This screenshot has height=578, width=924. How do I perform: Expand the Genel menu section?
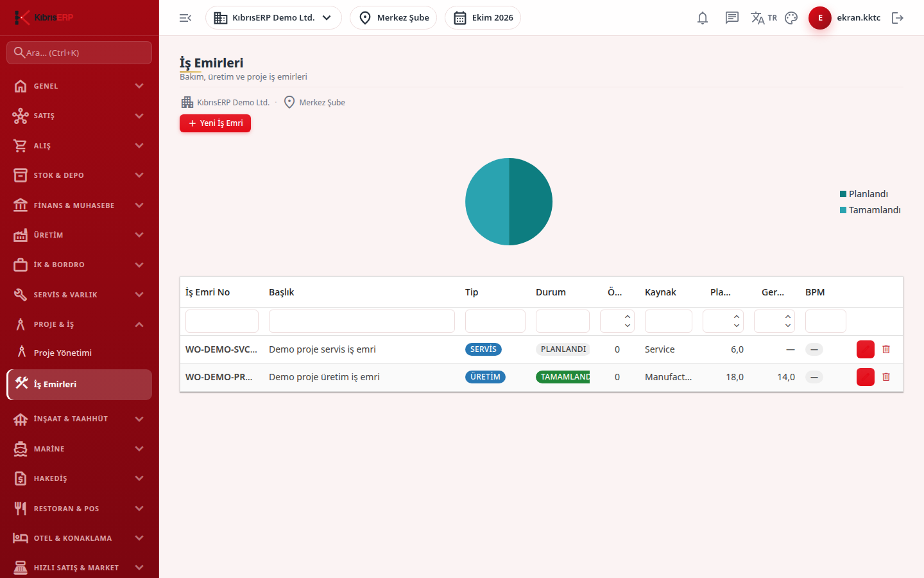pyautogui.click(x=80, y=86)
